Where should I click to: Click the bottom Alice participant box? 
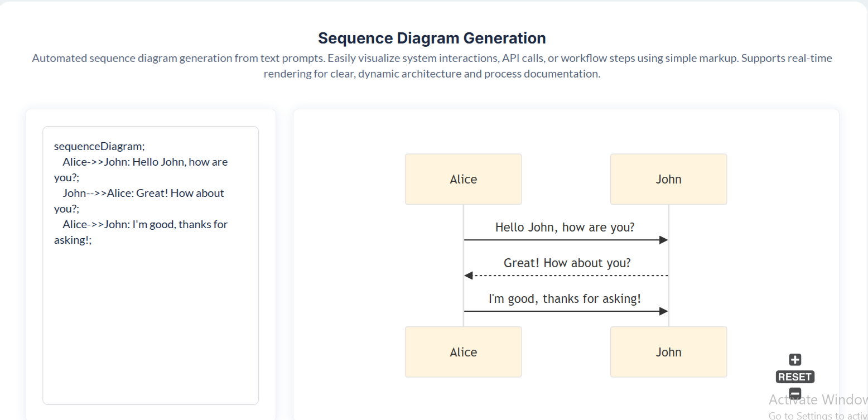point(463,352)
